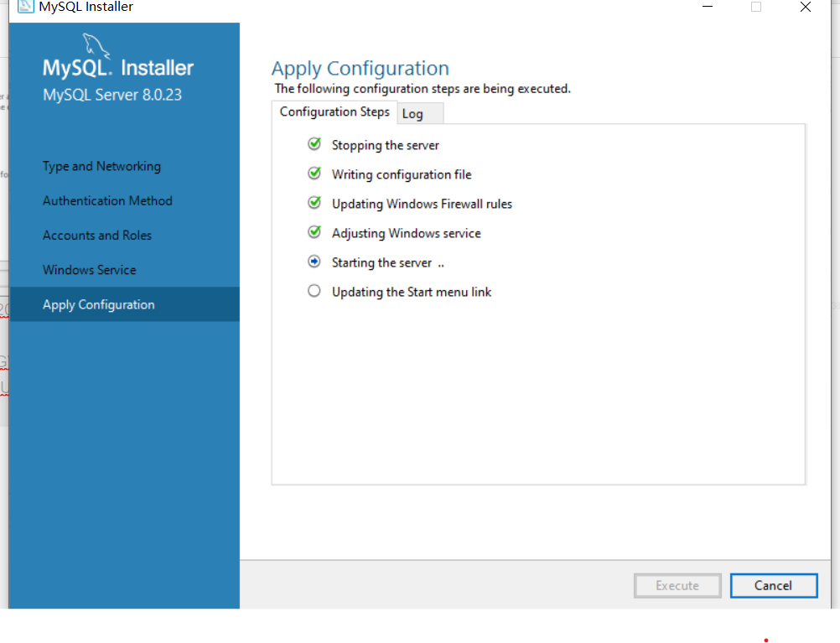840x643 pixels.
Task: Click the Cancel button
Action: [774, 586]
